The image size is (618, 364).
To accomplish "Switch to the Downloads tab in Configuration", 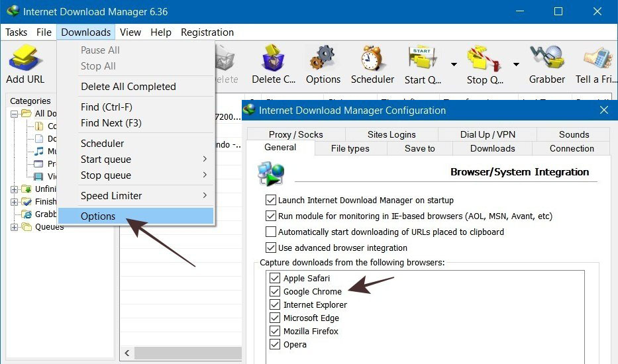I will pyautogui.click(x=492, y=148).
